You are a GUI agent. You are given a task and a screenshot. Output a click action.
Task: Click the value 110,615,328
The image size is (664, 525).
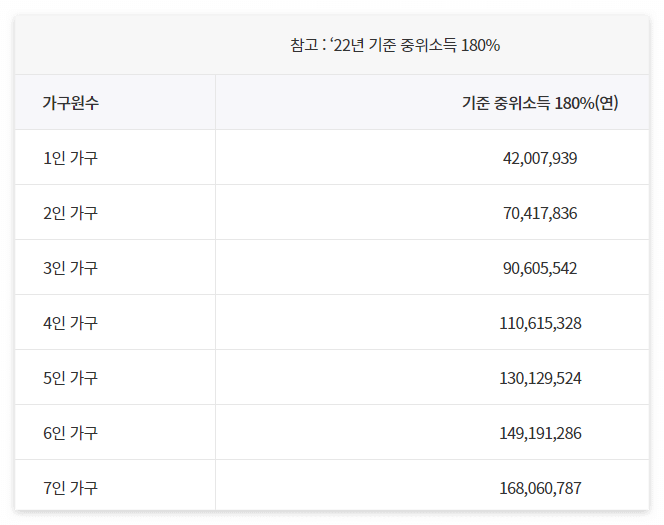coord(540,323)
